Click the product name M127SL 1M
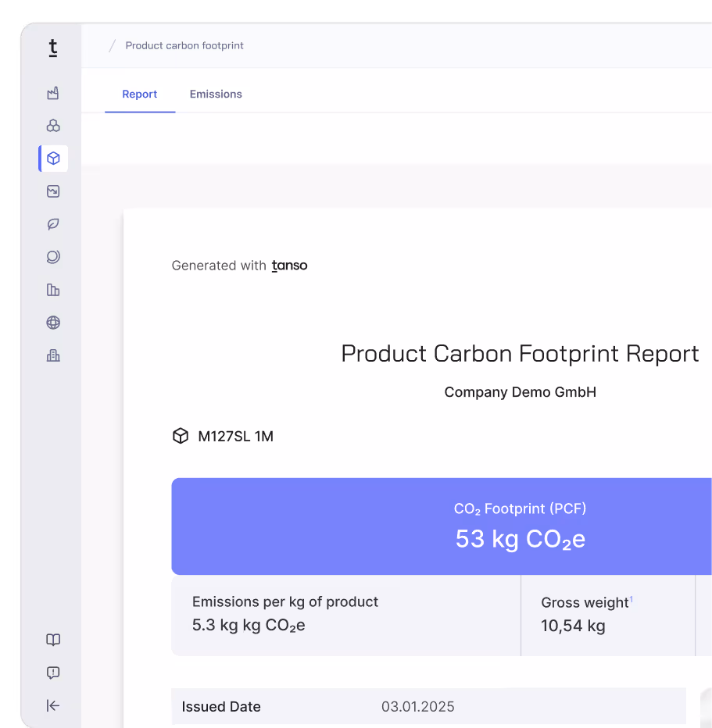Screen dimensions: 712x728 tap(235, 437)
